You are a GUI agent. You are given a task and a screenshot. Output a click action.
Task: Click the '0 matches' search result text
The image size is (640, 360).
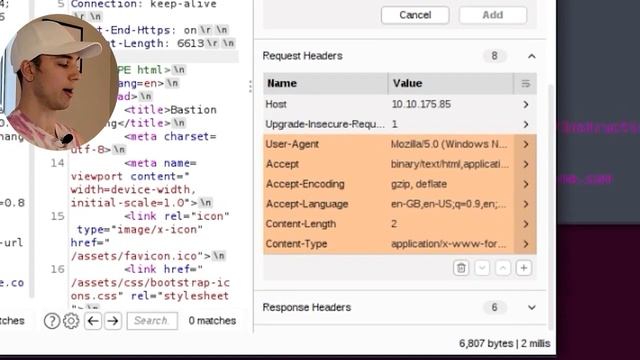point(212,321)
